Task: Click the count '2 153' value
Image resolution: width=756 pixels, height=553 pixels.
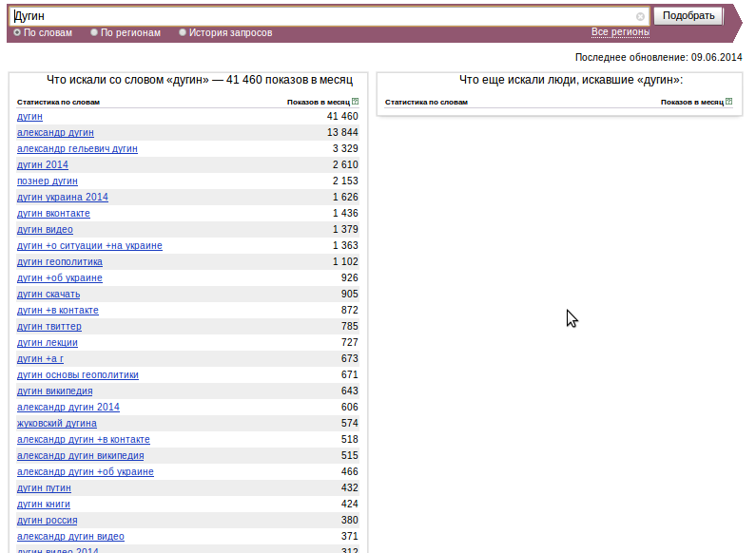Action: [345, 181]
